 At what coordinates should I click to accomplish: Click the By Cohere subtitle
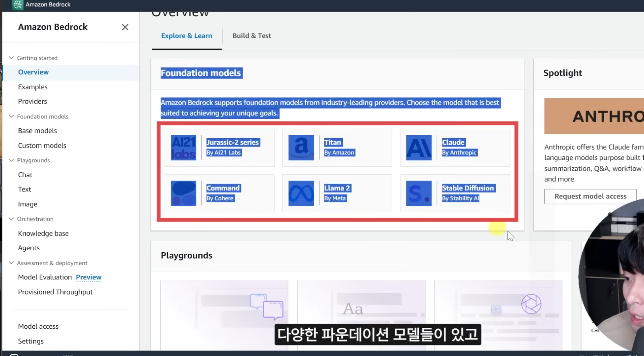tap(220, 199)
